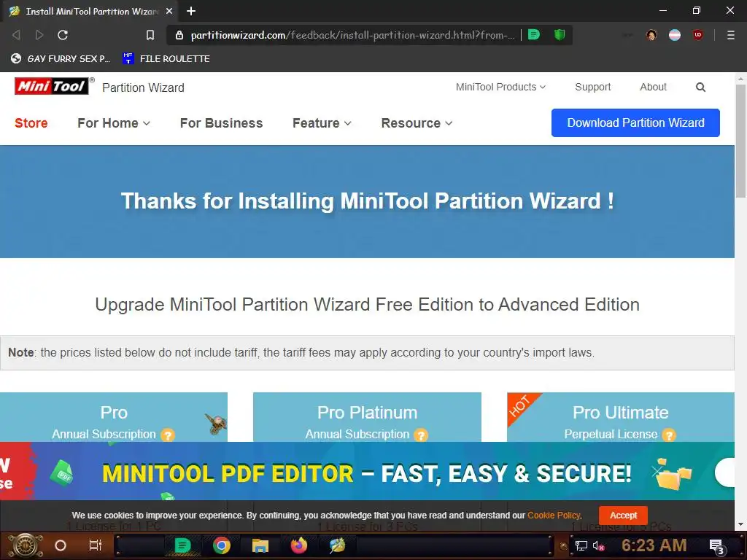Open File Explorer from the taskbar
747x560 pixels.
tap(260, 545)
